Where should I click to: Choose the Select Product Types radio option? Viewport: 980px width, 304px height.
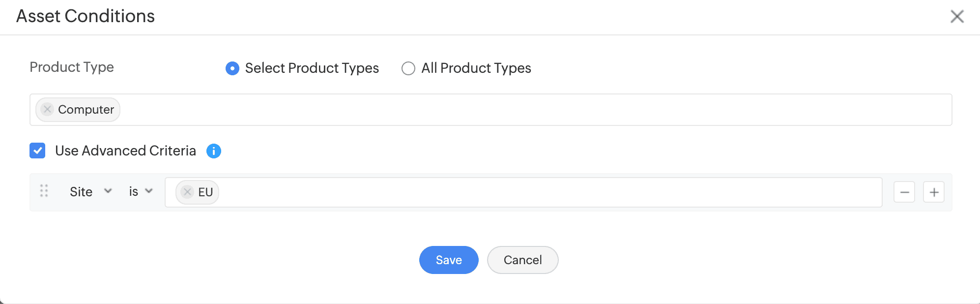(232, 68)
